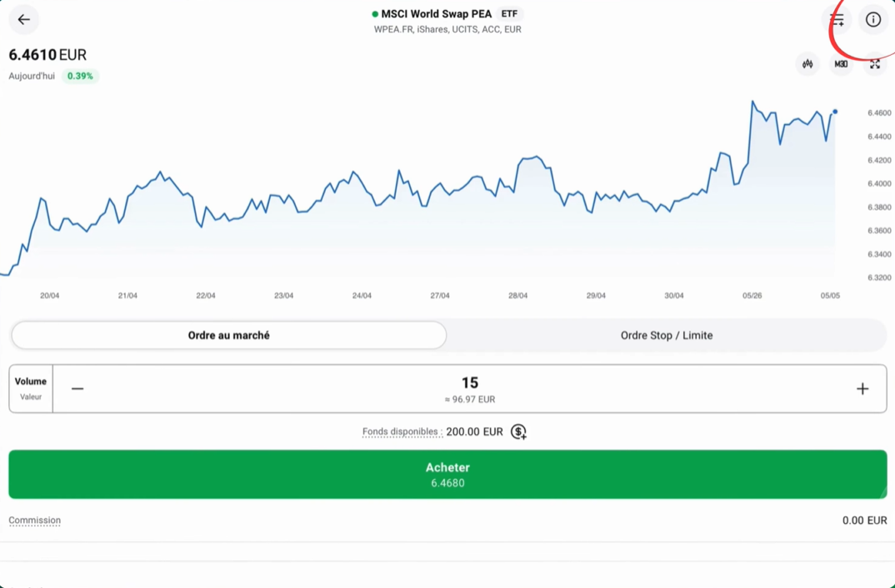Tap Fonds disponibles label
Viewport: 895px width, 588px height.
point(402,431)
